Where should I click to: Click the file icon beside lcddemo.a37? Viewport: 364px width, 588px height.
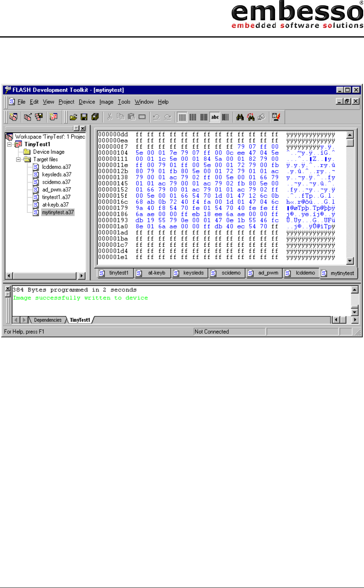[x=36, y=167]
